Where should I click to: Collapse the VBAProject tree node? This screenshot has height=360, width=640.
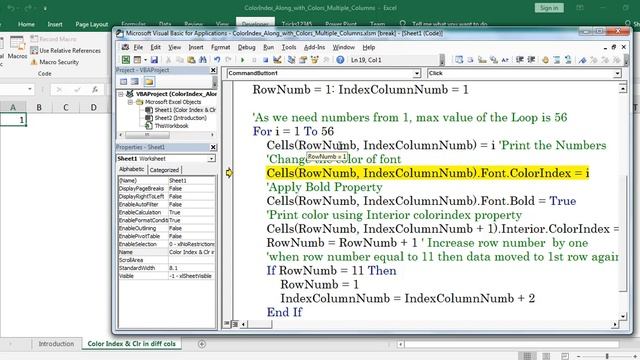[121, 94]
